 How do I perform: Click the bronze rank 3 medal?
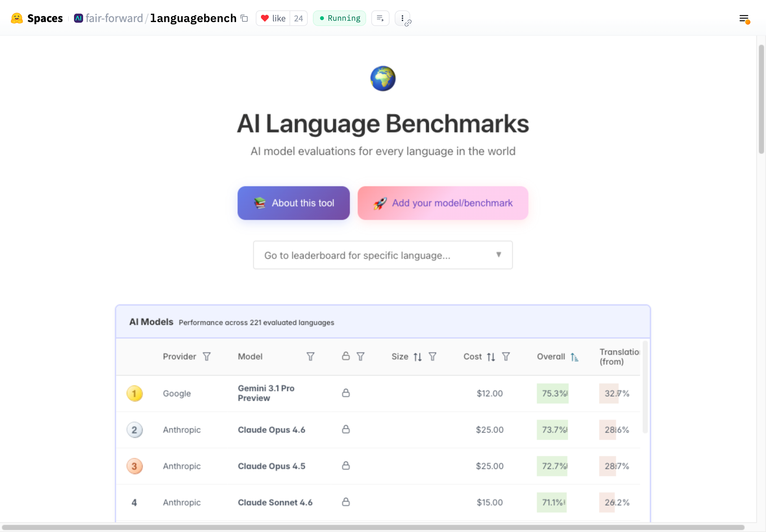click(134, 466)
